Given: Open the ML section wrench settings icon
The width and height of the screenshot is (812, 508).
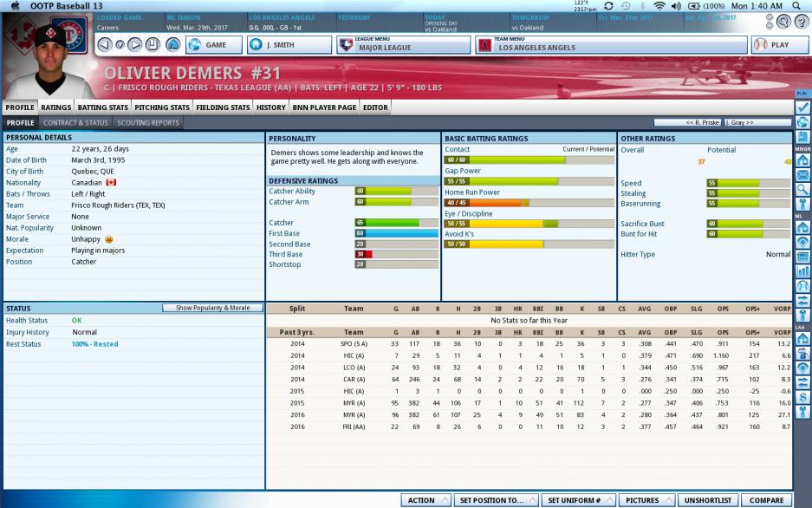Looking at the screenshot, I should click(802, 315).
